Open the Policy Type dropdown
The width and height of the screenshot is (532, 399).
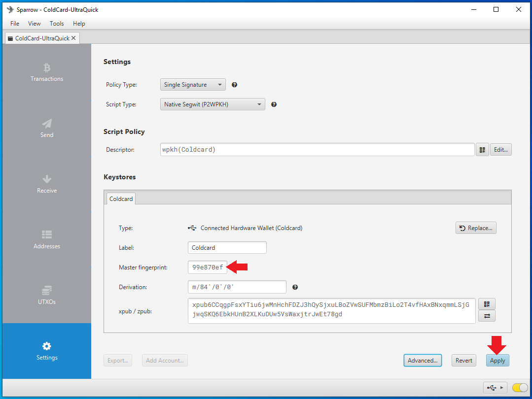tap(193, 85)
